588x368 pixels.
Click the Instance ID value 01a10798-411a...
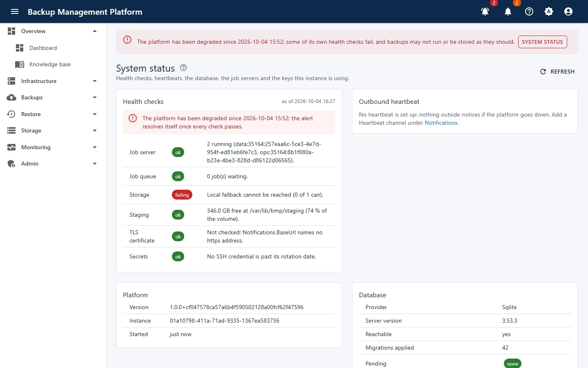point(225,321)
